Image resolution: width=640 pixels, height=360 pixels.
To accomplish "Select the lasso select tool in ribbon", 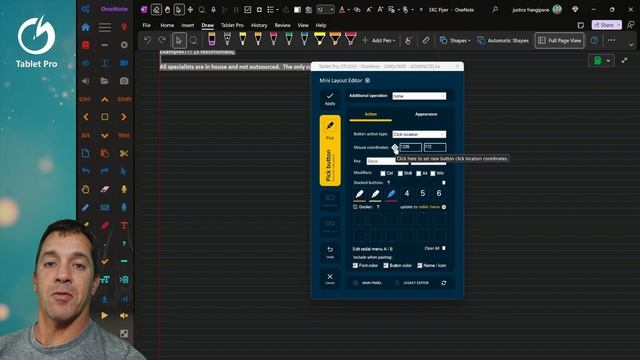I will (x=193, y=40).
